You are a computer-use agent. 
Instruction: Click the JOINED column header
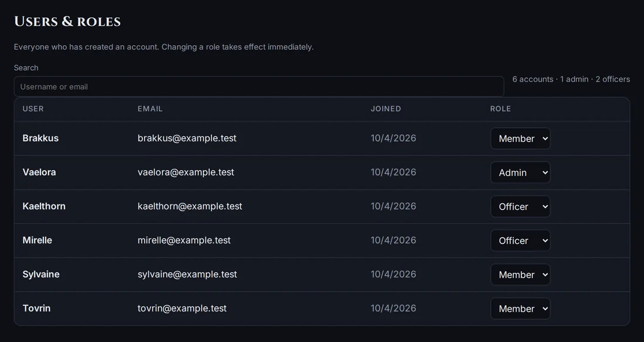click(x=386, y=109)
